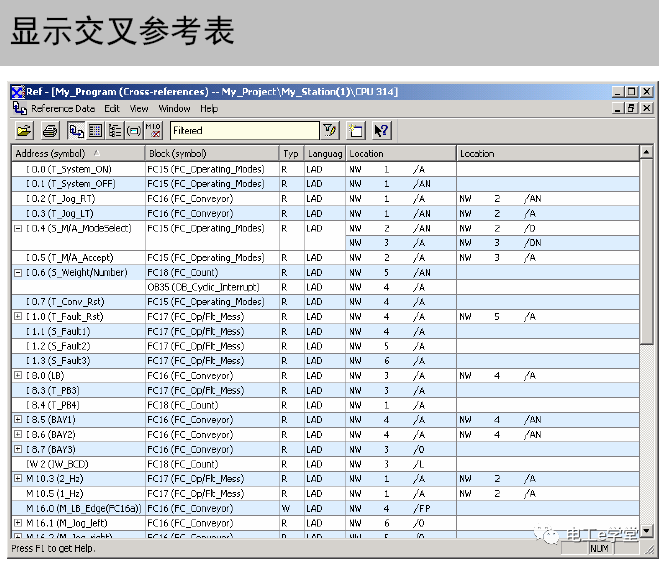Click the /L location in IW 2 row

419,464
